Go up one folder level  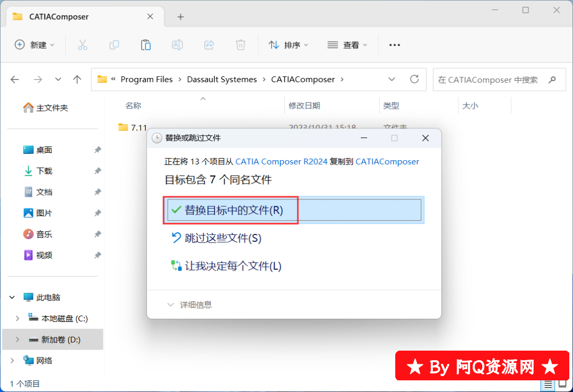77,79
